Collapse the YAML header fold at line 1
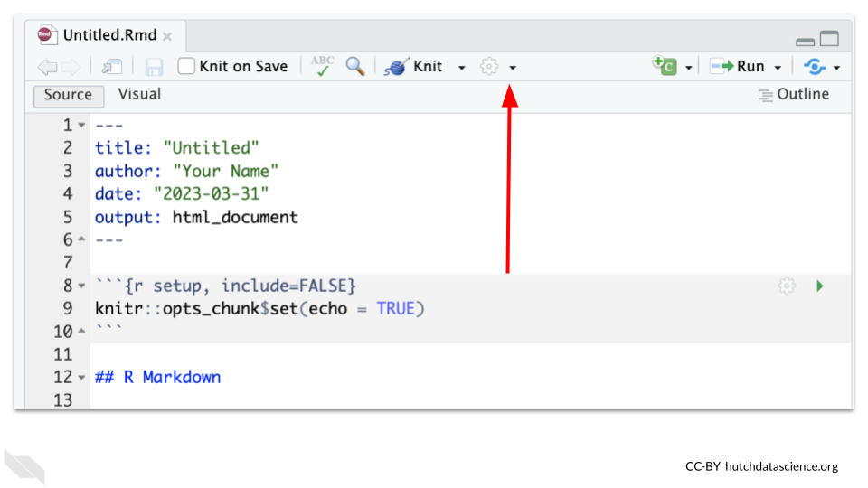 81,126
